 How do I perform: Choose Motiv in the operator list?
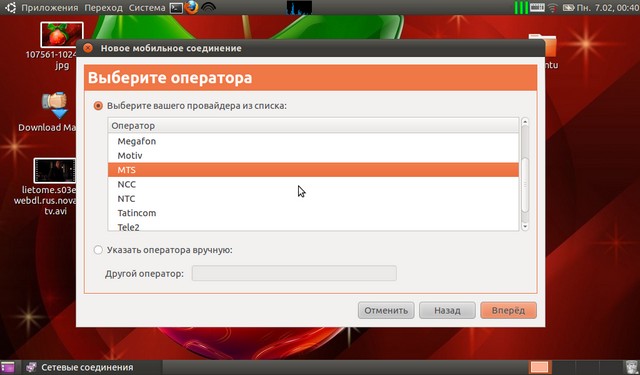click(x=313, y=155)
